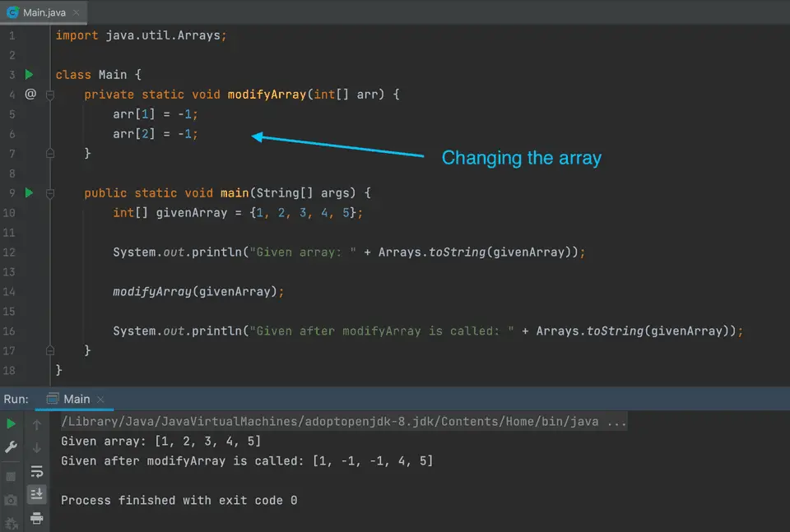Collapse the main method fold marker
Viewport: 790px width, 532px height.
(x=50, y=193)
